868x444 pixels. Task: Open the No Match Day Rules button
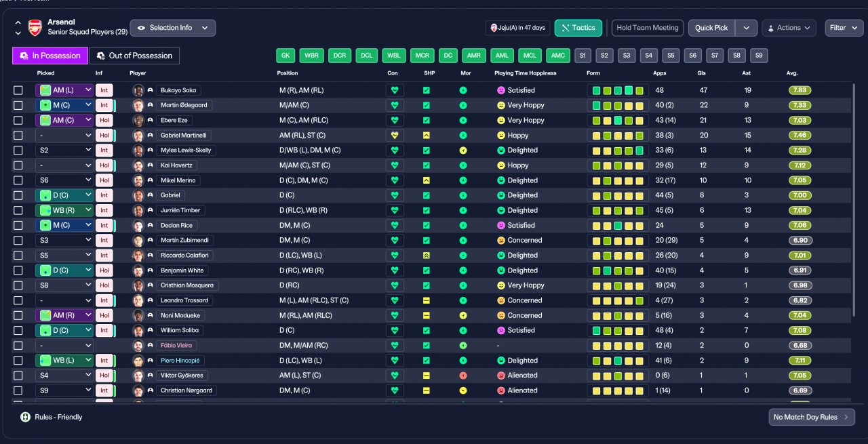click(812, 417)
